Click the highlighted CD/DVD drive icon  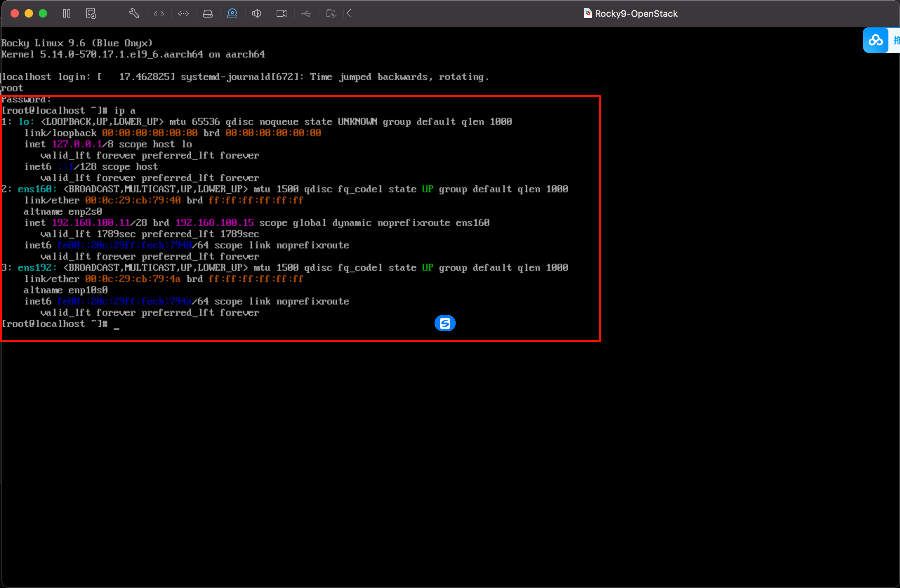coord(232,14)
